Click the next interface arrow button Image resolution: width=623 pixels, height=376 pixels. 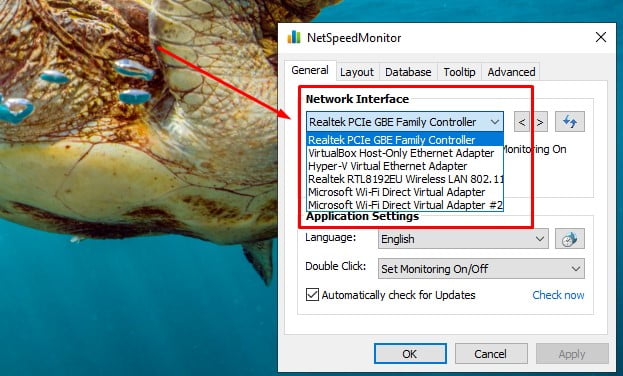point(540,122)
